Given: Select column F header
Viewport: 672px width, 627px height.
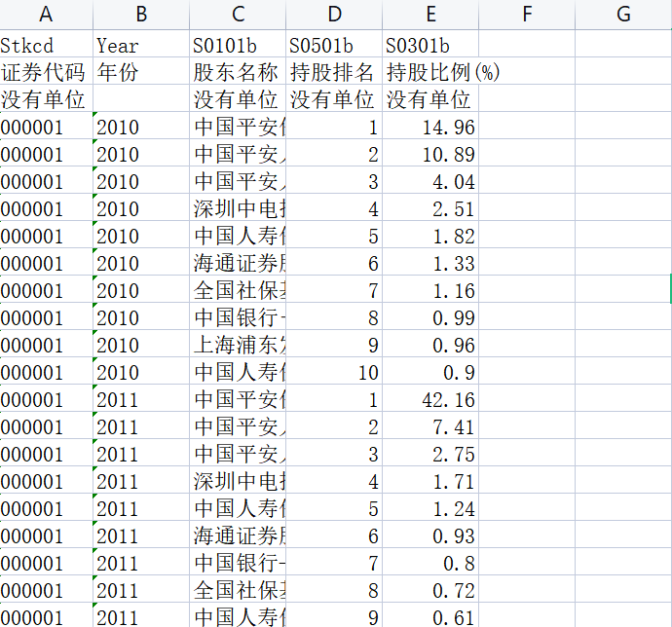Looking at the screenshot, I should click(x=527, y=15).
